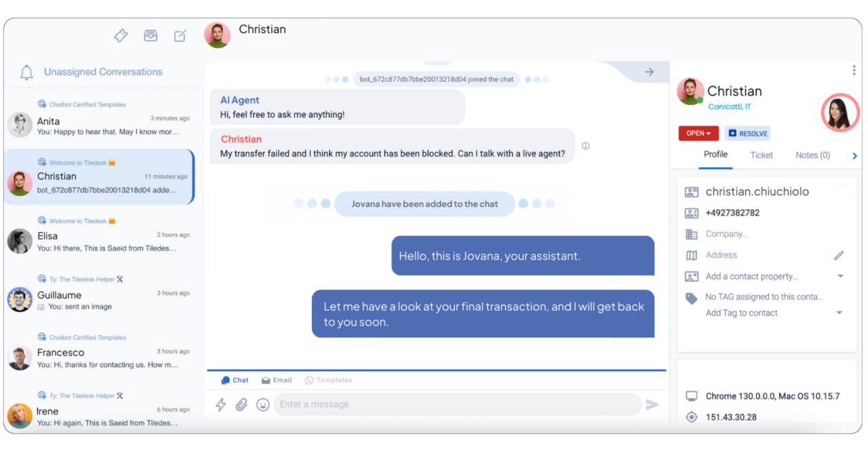Open the Unassigned Conversations link
This screenshot has height=453, width=868.
click(x=103, y=72)
